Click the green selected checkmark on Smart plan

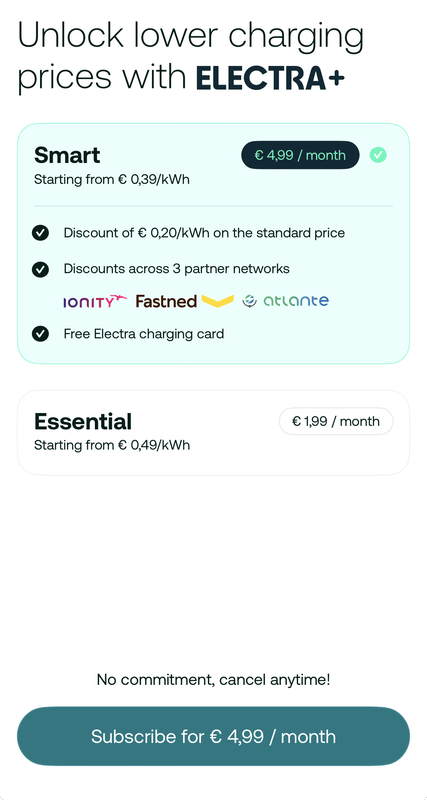pos(378,155)
